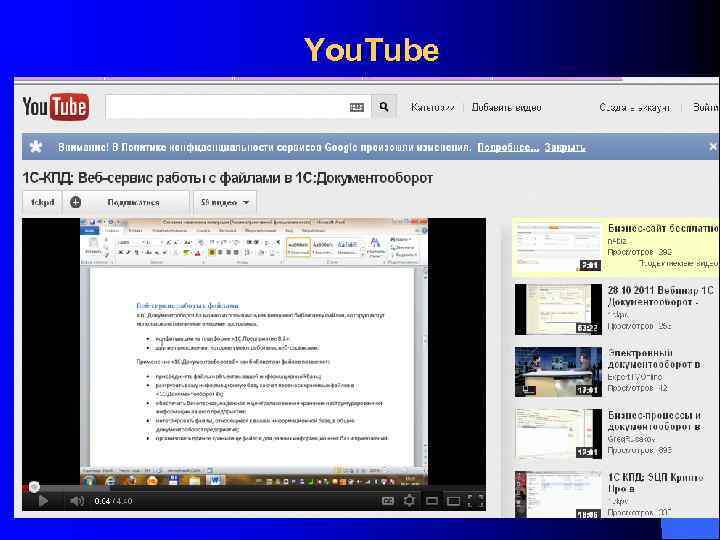Image resolution: width=720 pixels, height=540 pixels.
Task: Open the 63:22 webinar video thumbnail
Action: pyautogui.click(x=558, y=309)
